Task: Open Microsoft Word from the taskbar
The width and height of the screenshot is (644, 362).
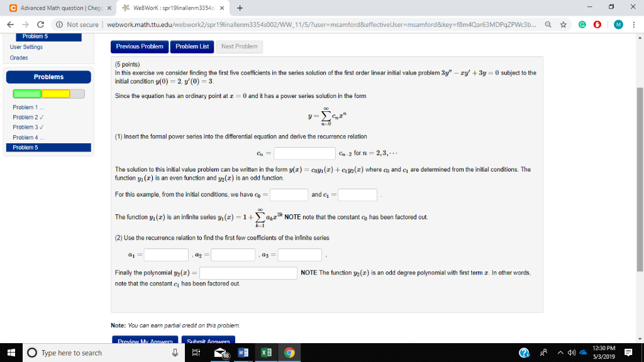Action: point(242,353)
